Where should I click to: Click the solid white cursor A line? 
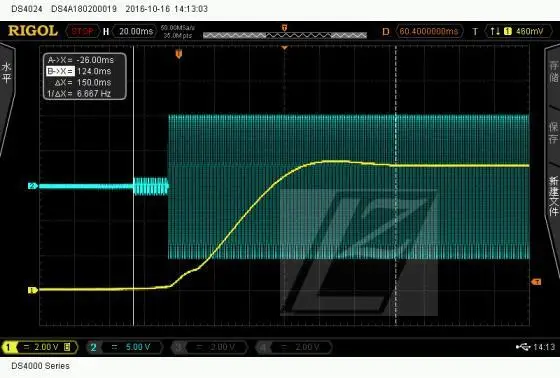point(134,186)
